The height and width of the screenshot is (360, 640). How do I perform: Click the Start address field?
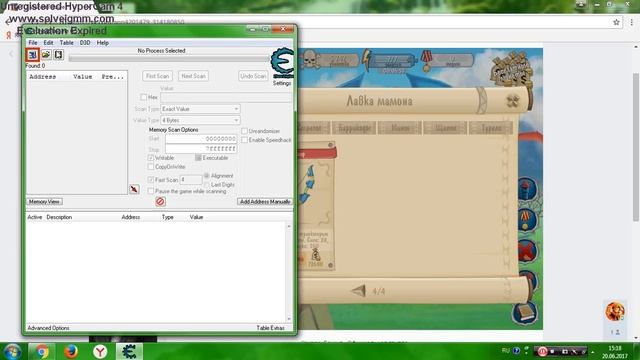pyautogui.click(x=201, y=139)
